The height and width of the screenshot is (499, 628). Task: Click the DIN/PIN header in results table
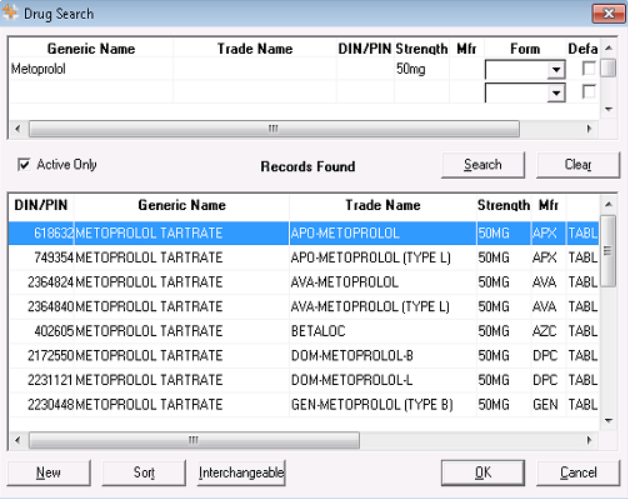(41, 205)
